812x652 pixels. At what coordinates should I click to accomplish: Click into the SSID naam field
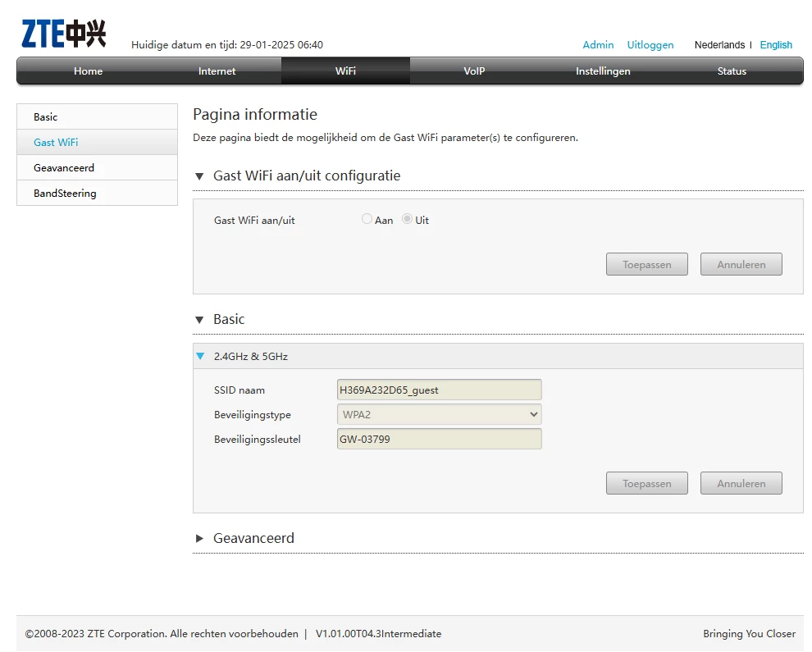pos(439,390)
